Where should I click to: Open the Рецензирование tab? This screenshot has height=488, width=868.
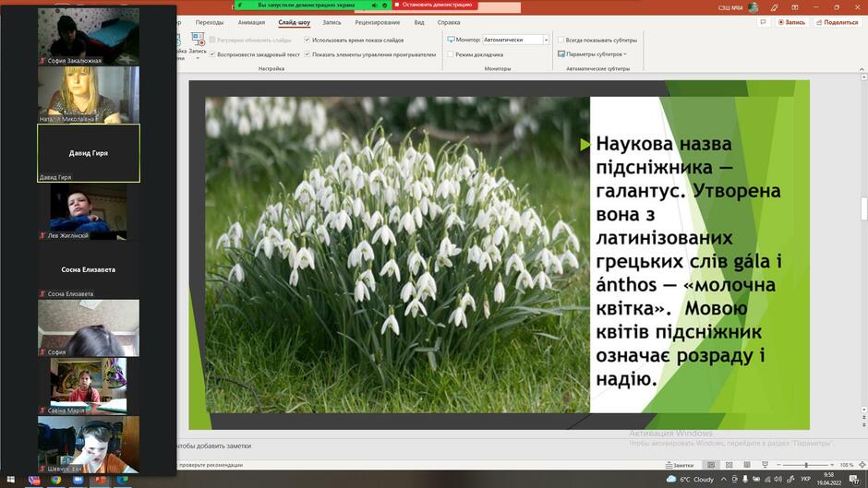pos(377,23)
